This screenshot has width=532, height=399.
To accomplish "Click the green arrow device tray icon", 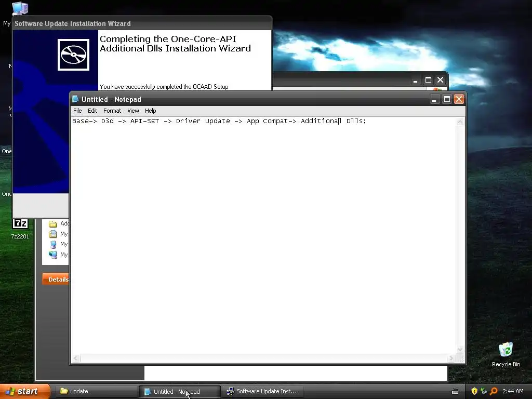I will click(x=484, y=391).
